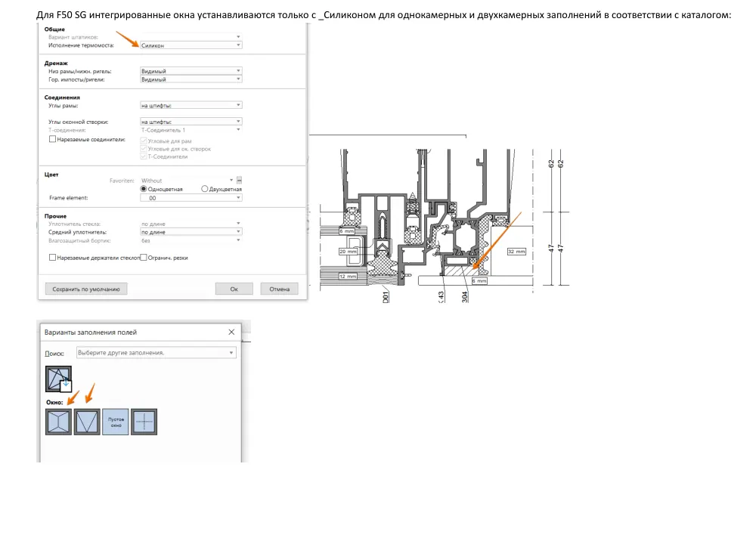Click the Цвет section heading
756x535 pixels.
[51, 175]
